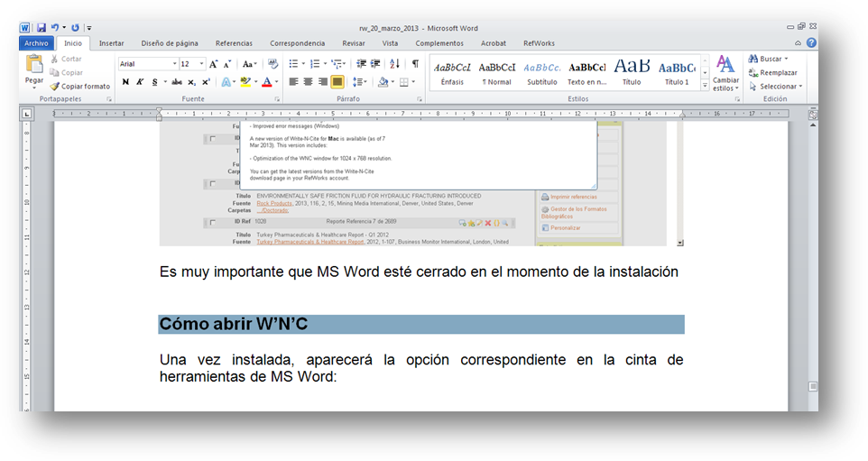The width and height of the screenshot is (868, 461).
Task: Minimize the ribbon with the caret
Action: [x=798, y=42]
